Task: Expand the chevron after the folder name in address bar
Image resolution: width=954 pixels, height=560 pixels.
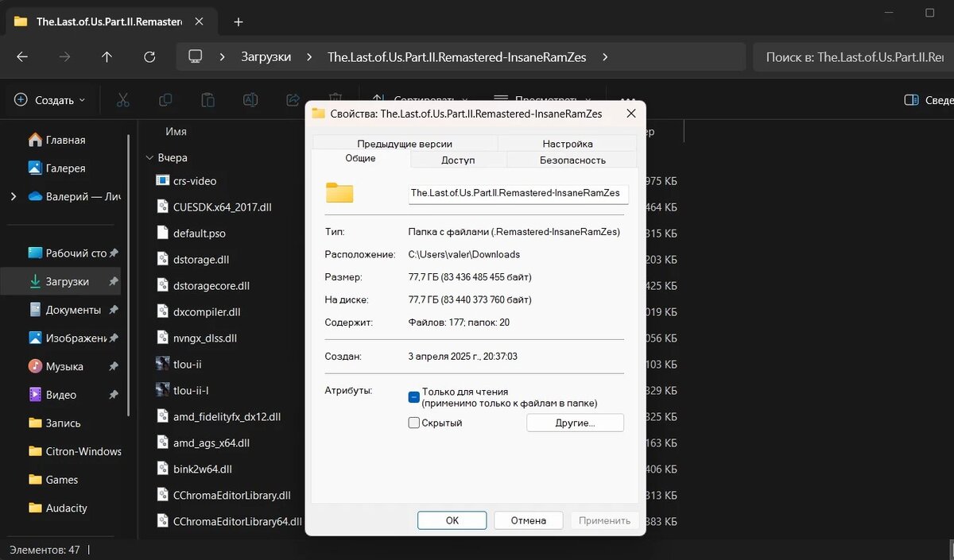Action: point(606,57)
